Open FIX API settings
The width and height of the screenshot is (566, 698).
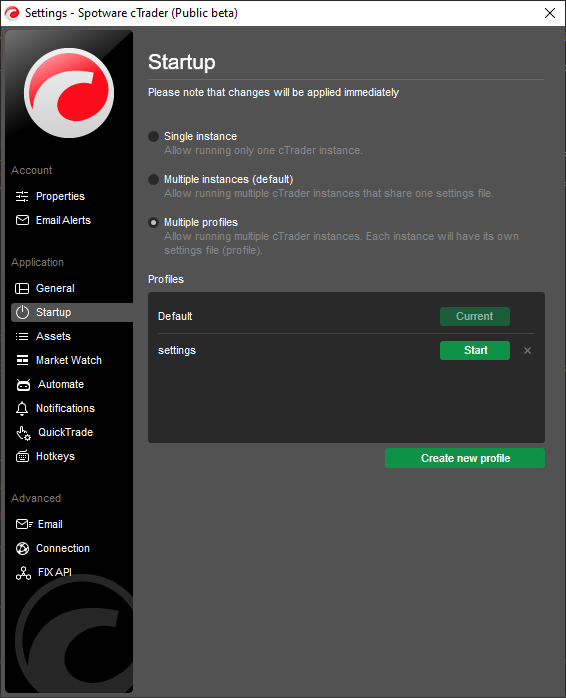click(54, 572)
